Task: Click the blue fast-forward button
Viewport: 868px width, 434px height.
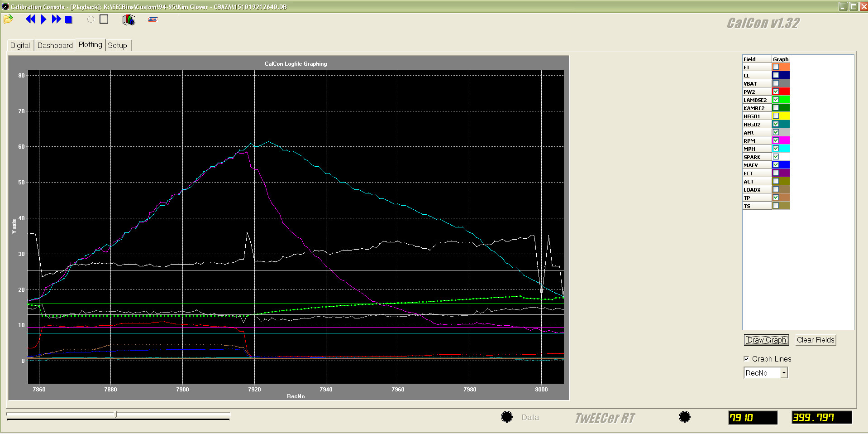Action: (x=56, y=19)
